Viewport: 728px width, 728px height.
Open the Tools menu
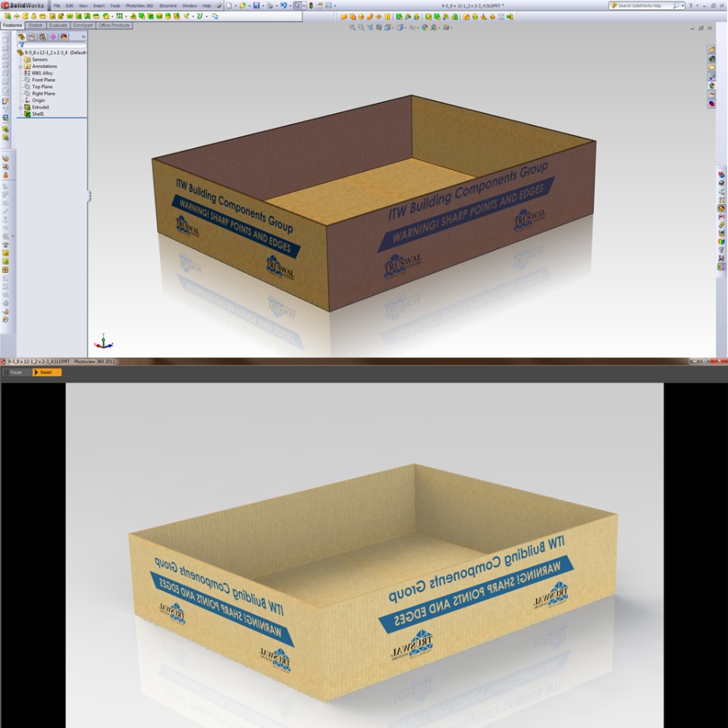[115, 5]
